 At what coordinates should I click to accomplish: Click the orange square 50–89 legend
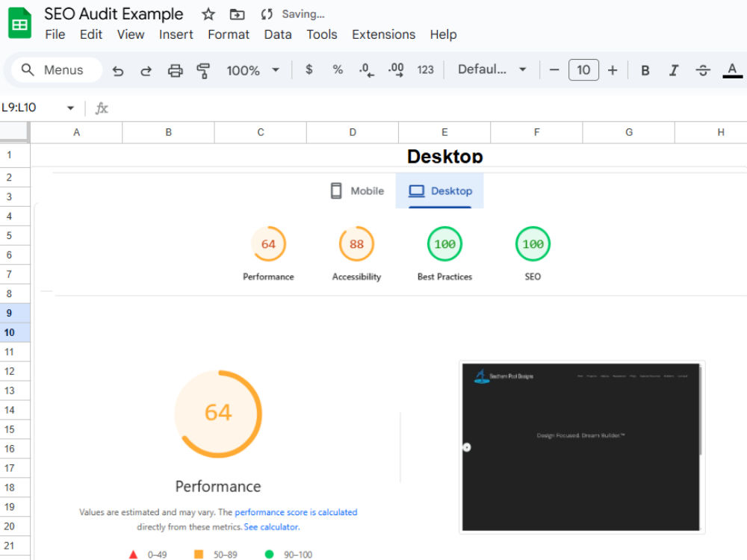(215, 554)
